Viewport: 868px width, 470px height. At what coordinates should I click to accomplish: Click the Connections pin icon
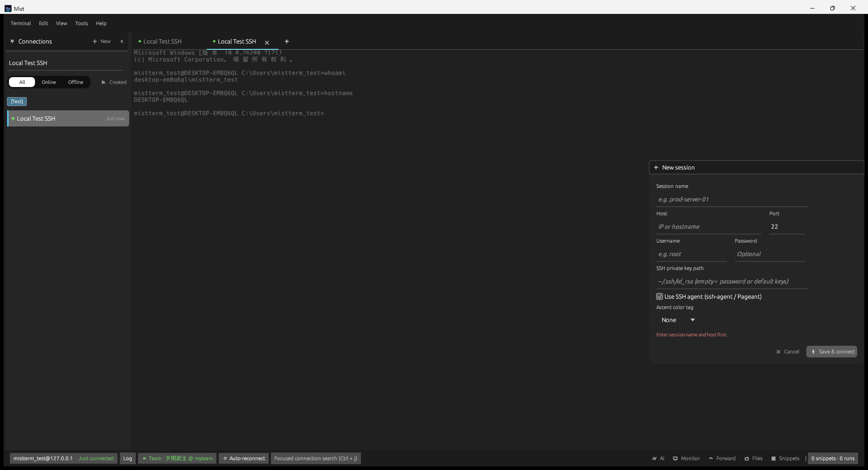coord(12,41)
